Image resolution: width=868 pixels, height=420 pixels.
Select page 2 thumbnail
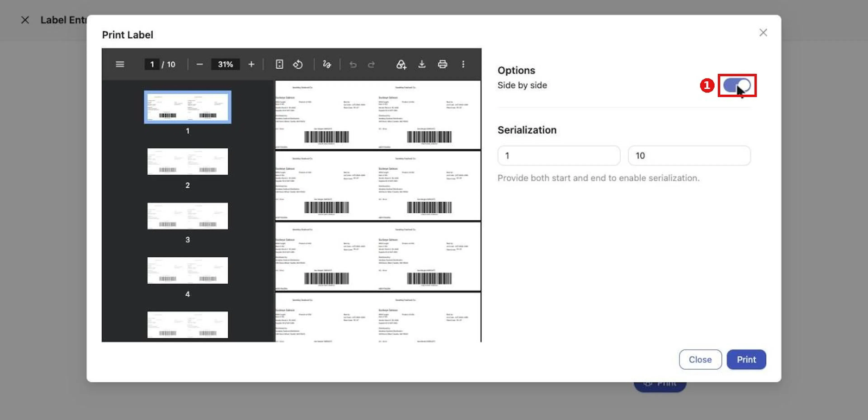[187, 161]
